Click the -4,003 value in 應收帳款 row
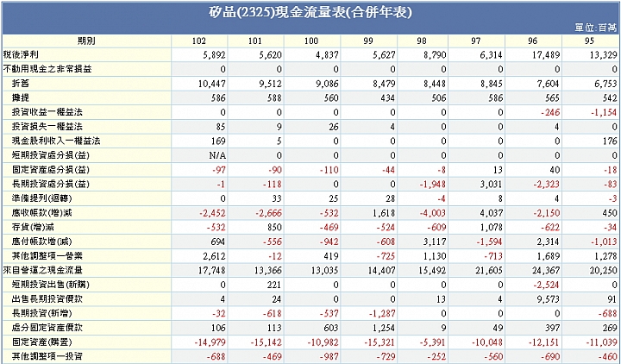The height and width of the screenshot is (364, 621). 432,213
